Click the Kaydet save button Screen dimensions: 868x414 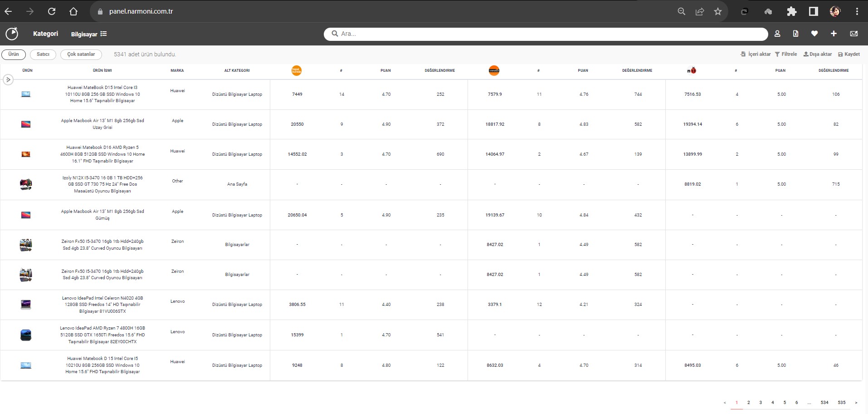[x=849, y=54]
